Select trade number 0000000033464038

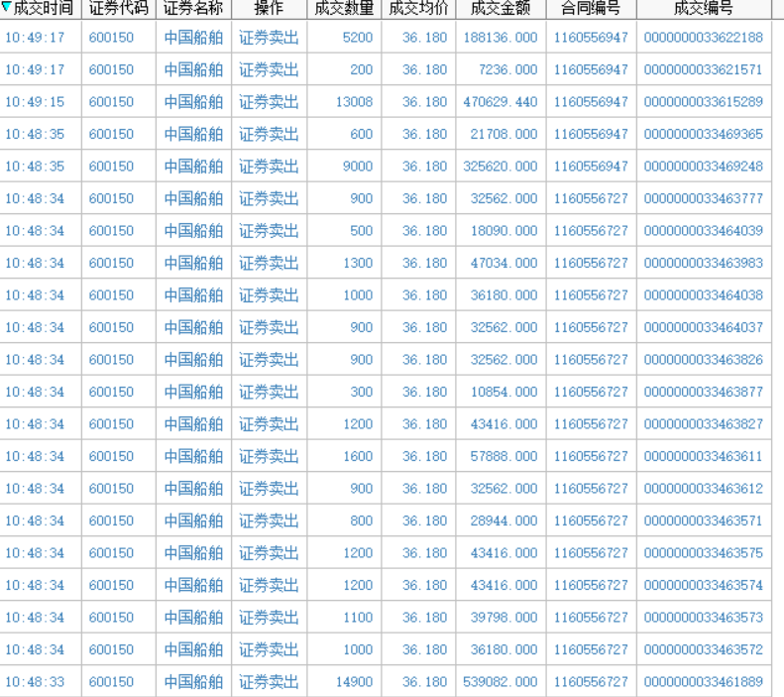(704, 295)
